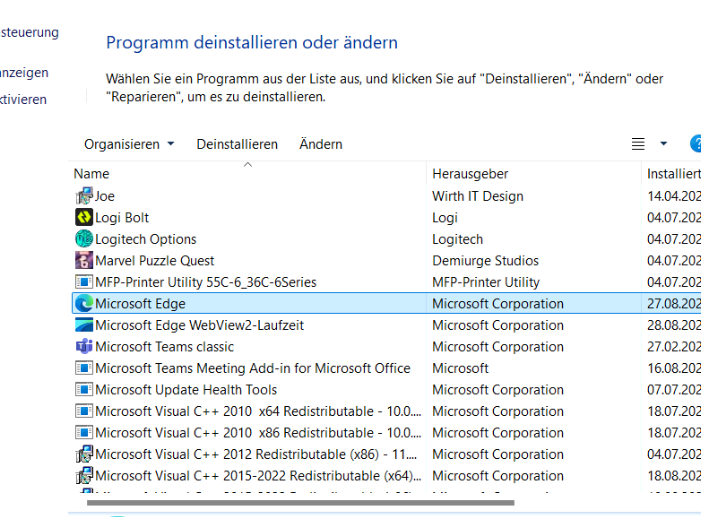Click the view options list icon
The width and height of the screenshot is (701, 517).
(x=638, y=144)
